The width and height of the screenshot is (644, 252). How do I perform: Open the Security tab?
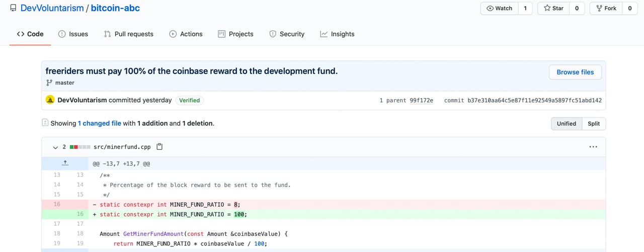tap(287, 34)
